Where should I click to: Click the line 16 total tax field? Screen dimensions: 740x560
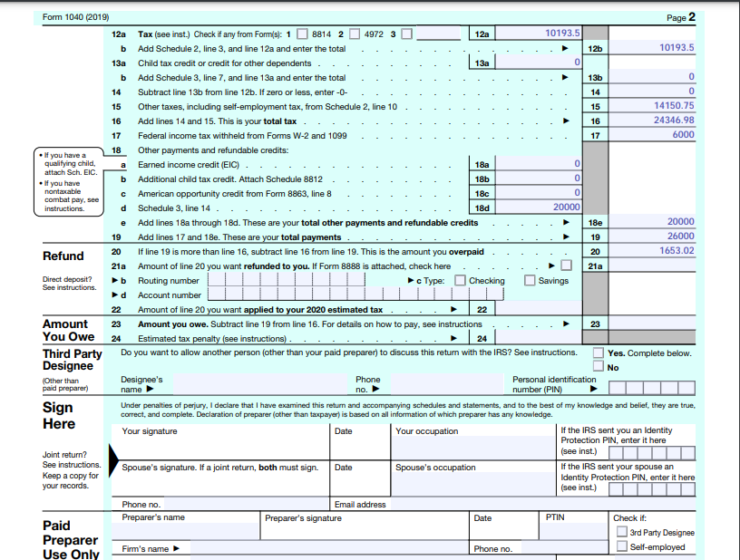652,121
